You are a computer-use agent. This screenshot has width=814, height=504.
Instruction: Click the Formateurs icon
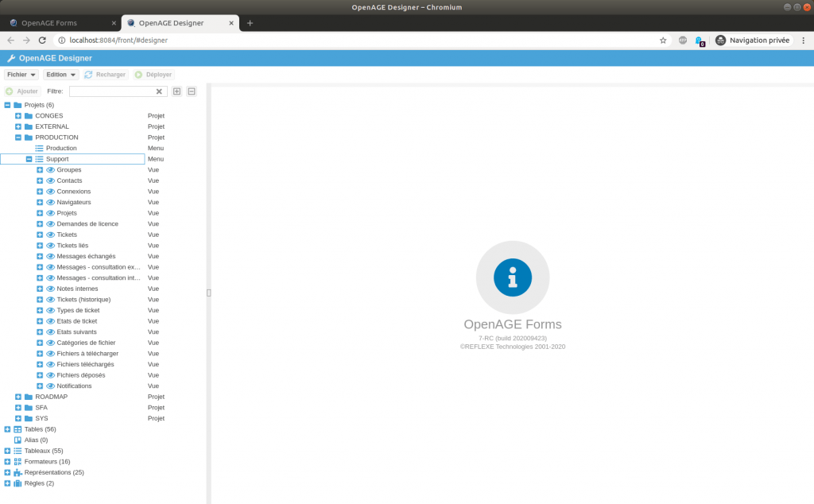click(17, 462)
